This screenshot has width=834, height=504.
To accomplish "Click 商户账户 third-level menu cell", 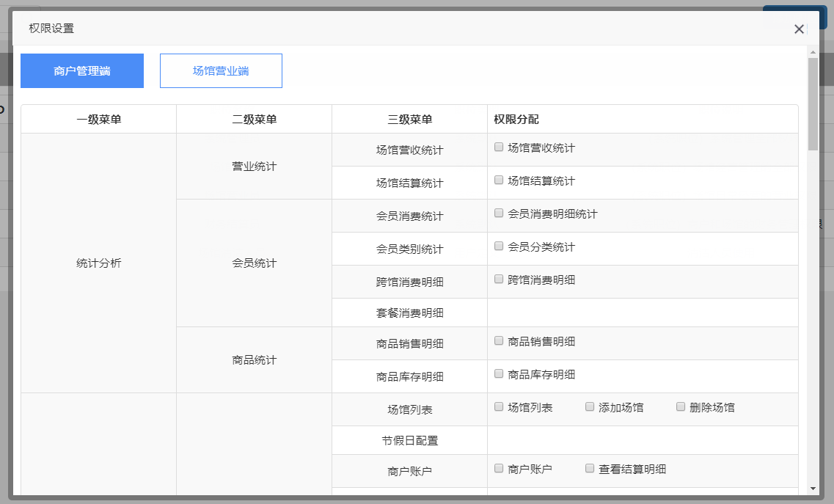I will pos(409,472).
